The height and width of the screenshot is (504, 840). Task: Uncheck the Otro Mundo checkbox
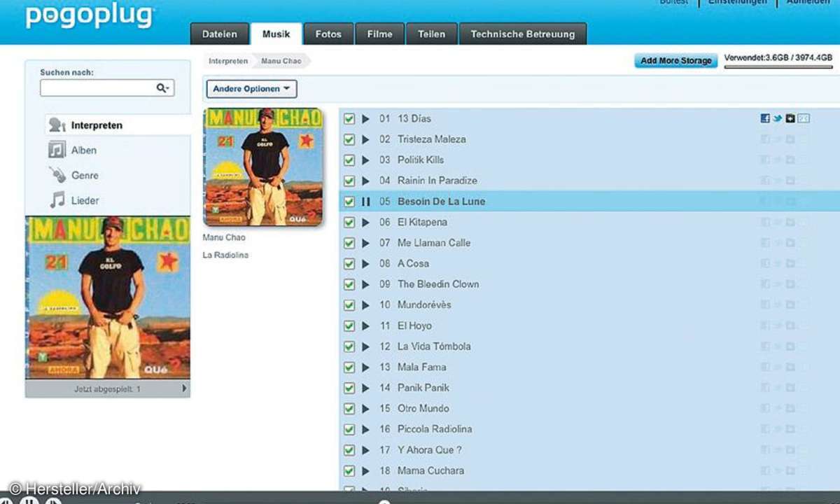coord(349,409)
